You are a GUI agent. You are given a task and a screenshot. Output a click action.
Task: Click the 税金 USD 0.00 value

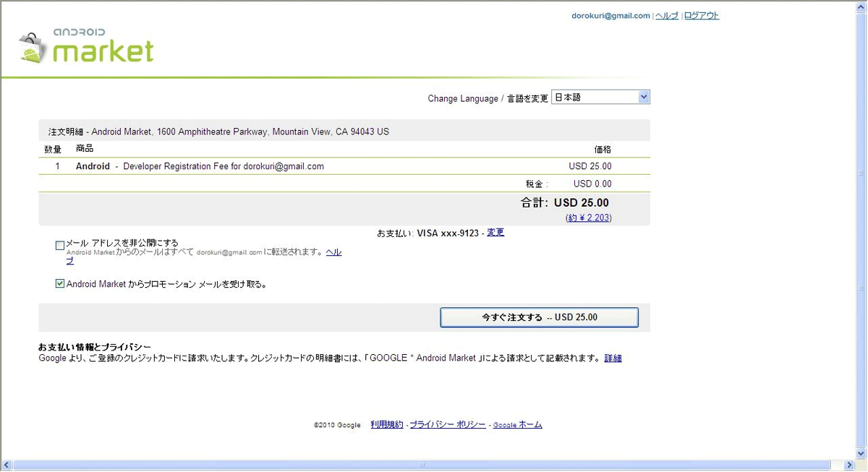coord(592,184)
